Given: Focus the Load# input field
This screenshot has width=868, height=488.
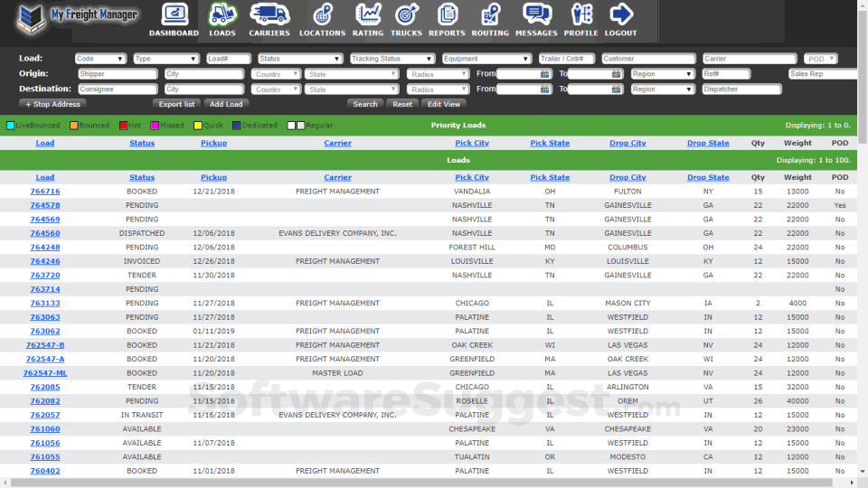Looking at the screenshot, I should (x=229, y=59).
